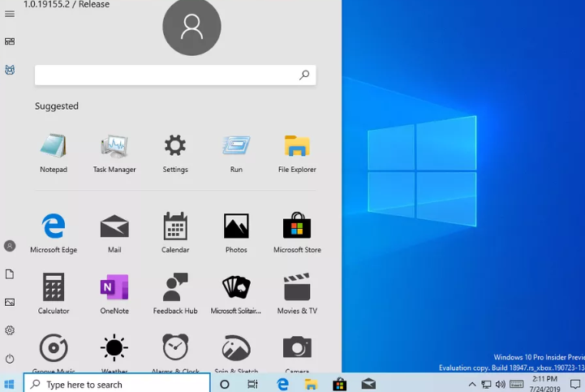Open File Explorer from Suggested apps
The height and width of the screenshot is (392, 585).
[x=297, y=153]
